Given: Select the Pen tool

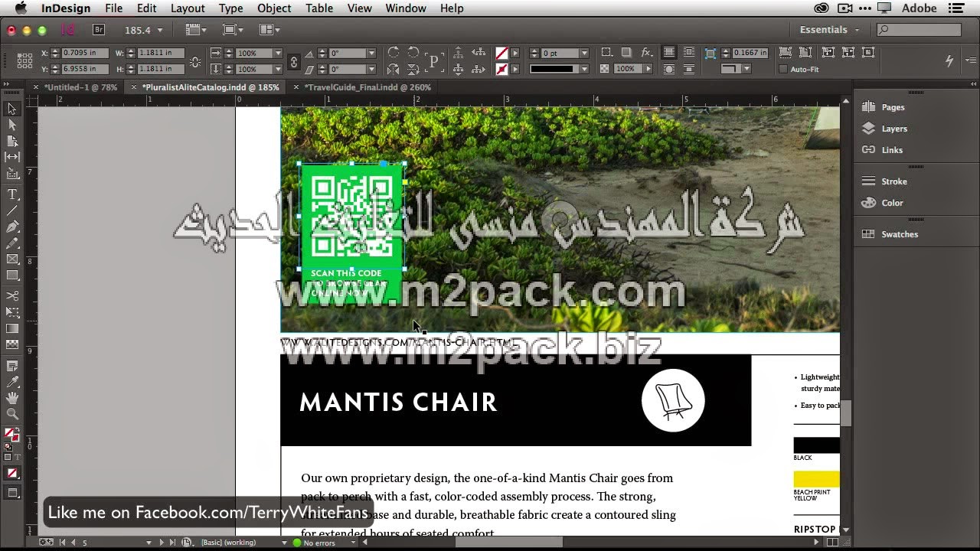Looking at the screenshot, I should coord(11,227).
